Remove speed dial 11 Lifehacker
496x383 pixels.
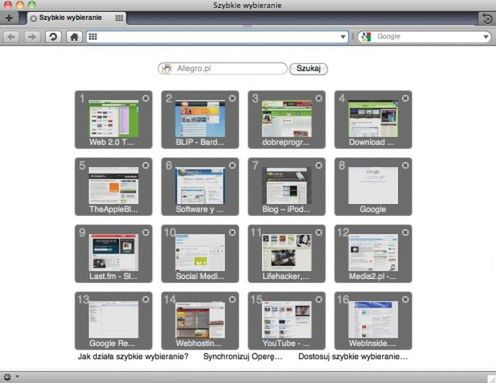point(319,232)
